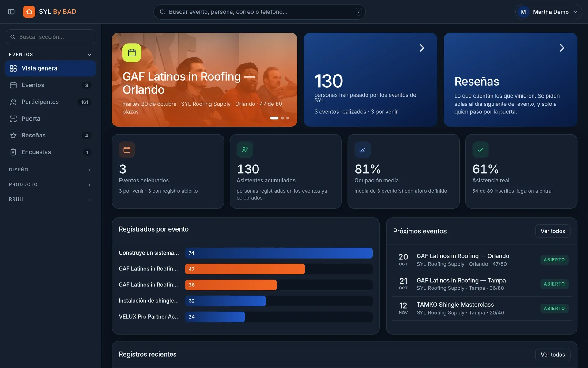Open GAF Latinos in Roofing — Orlando upcoming event
The height and width of the screenshot is (368, 588).
pos(482,260)
